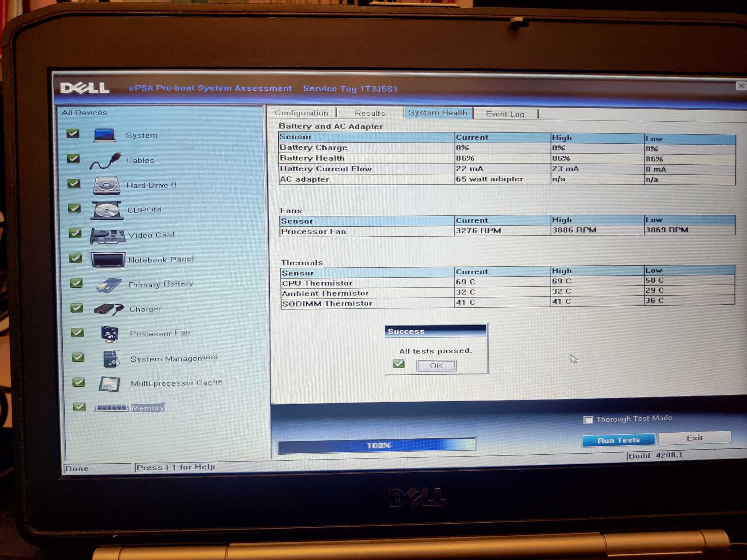Image resolution: width=747 pixels, height=560 pixels.
Task: Enable Thorough Test Mode checkbox
Action: [x=588, y=420]
